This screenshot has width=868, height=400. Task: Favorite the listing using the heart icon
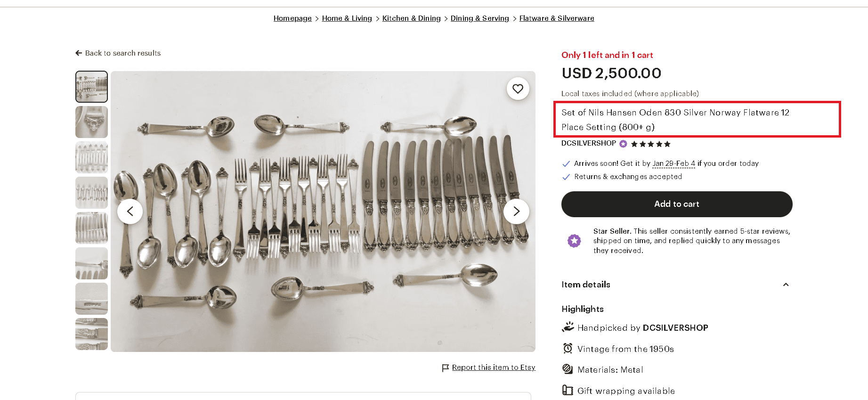(x=518, y=89)
